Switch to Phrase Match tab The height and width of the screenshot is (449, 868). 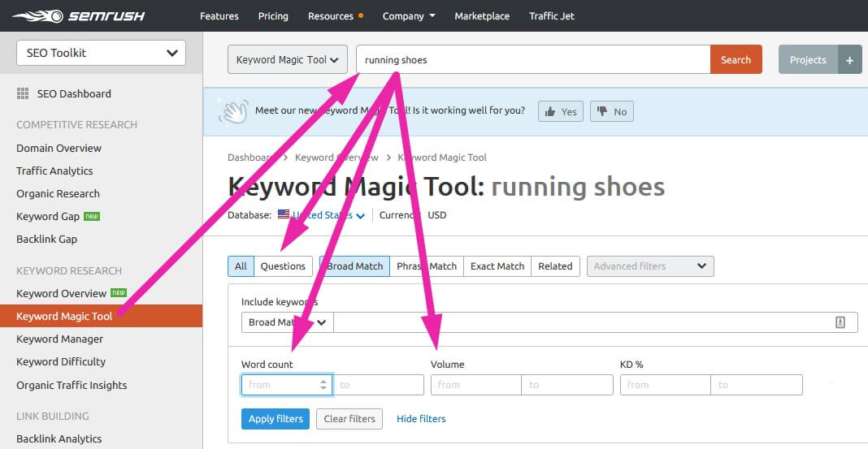[x=427, y=266]
